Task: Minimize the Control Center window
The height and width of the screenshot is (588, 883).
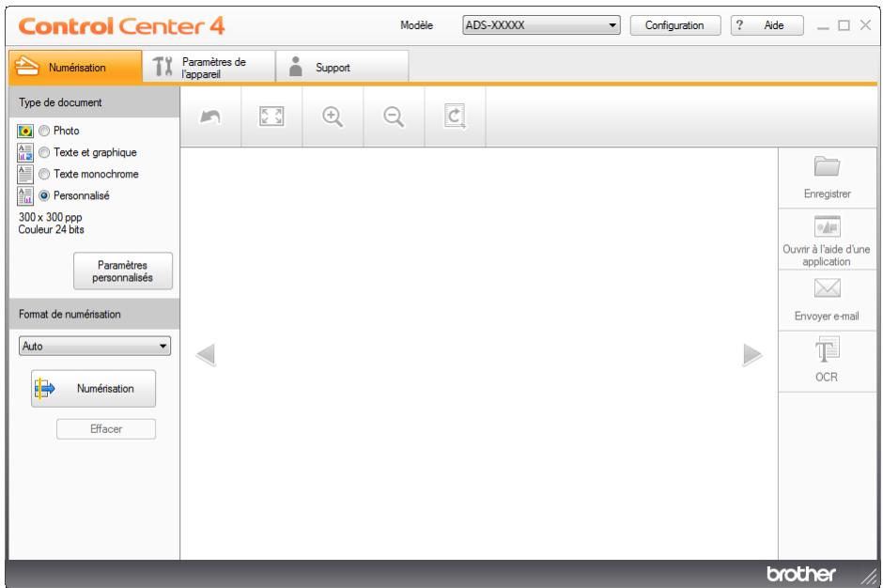Action: (x=823, y=26)
